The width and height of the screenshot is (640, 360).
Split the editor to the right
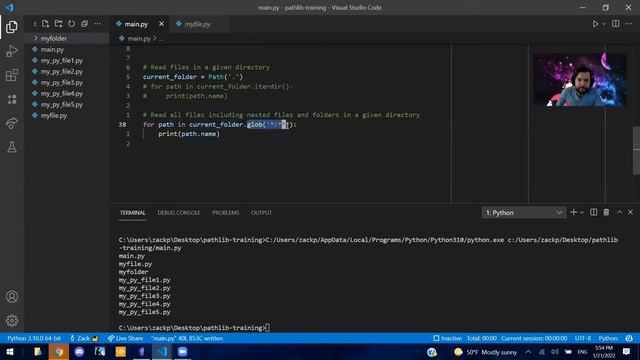[616, 24]
